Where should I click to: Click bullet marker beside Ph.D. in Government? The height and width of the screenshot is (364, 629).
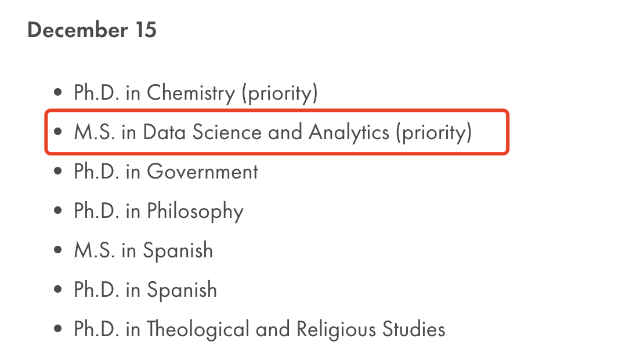coord(58,171)
